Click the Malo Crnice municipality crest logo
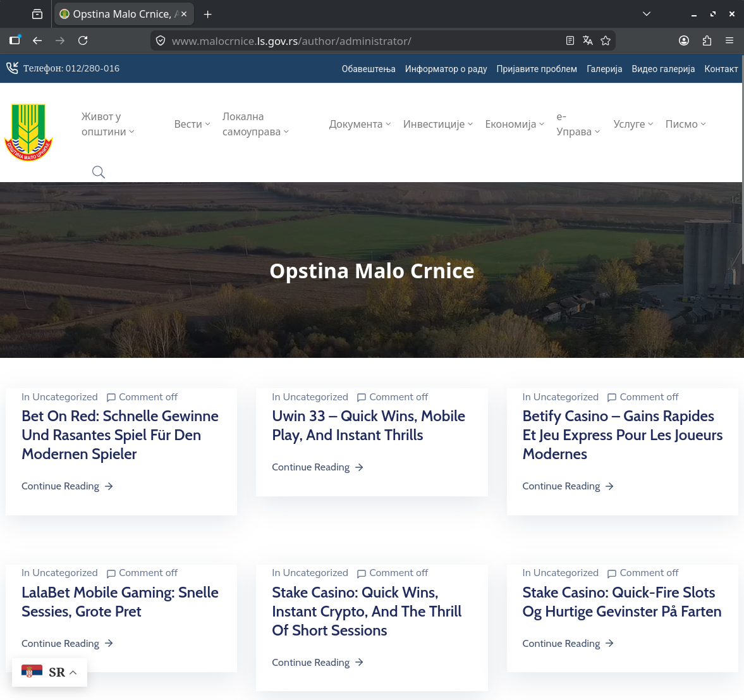Screen dimensions: 744x700 tap(28, 132)
